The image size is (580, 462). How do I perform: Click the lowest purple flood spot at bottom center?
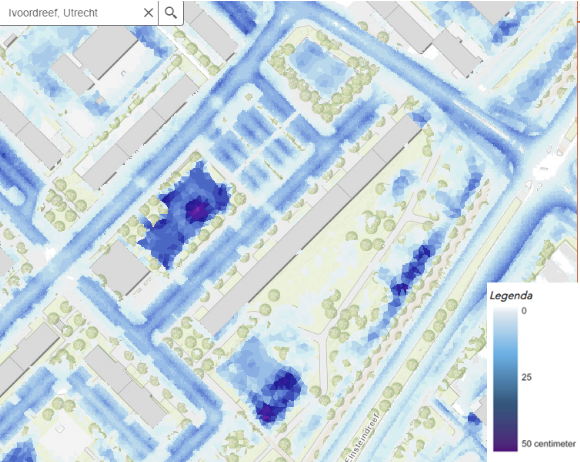[266, 412]
